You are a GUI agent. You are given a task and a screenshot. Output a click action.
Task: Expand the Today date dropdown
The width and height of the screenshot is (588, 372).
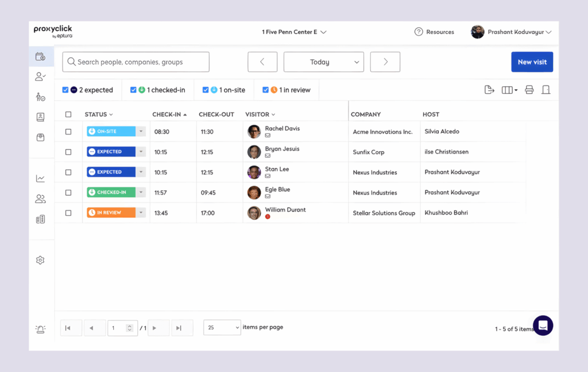point(323,62)
